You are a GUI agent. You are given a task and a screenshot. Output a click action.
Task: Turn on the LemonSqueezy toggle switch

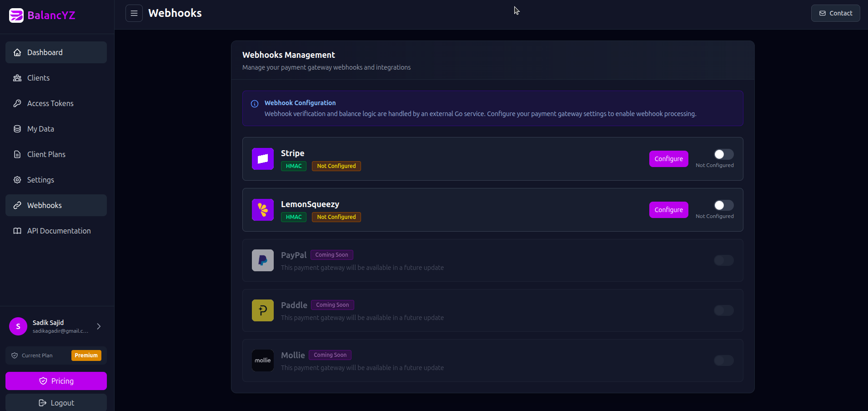coord(723,205)
